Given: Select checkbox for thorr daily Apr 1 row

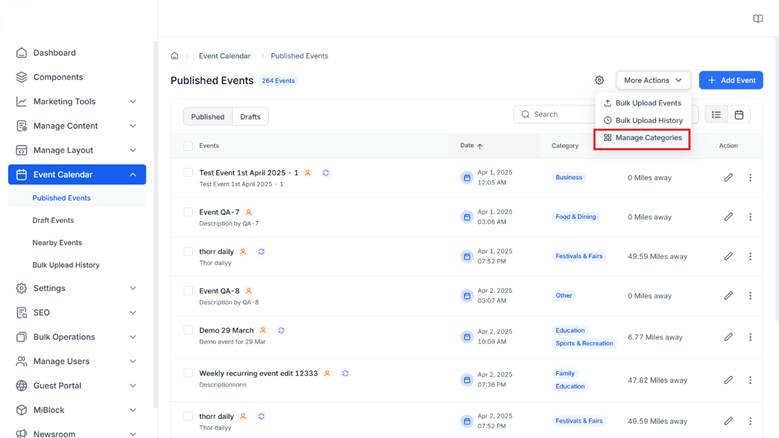Looking at the screenshot, I should [188, 251].
